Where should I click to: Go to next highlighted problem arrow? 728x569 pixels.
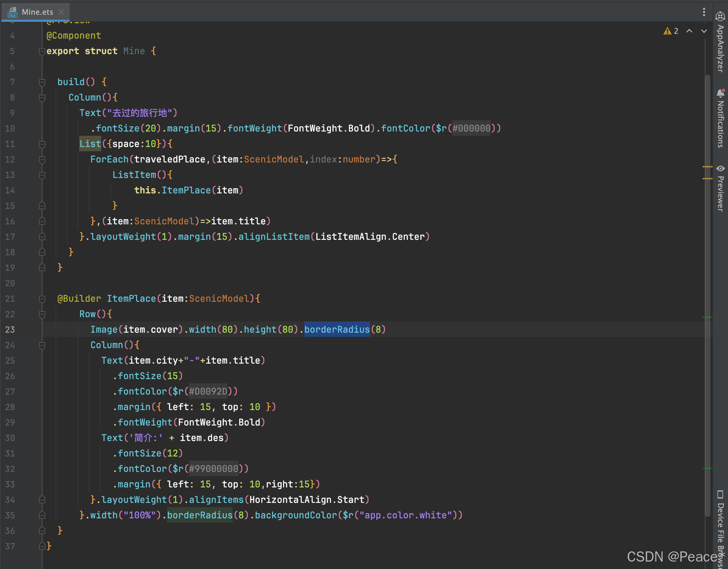click(x=704, y=31)
